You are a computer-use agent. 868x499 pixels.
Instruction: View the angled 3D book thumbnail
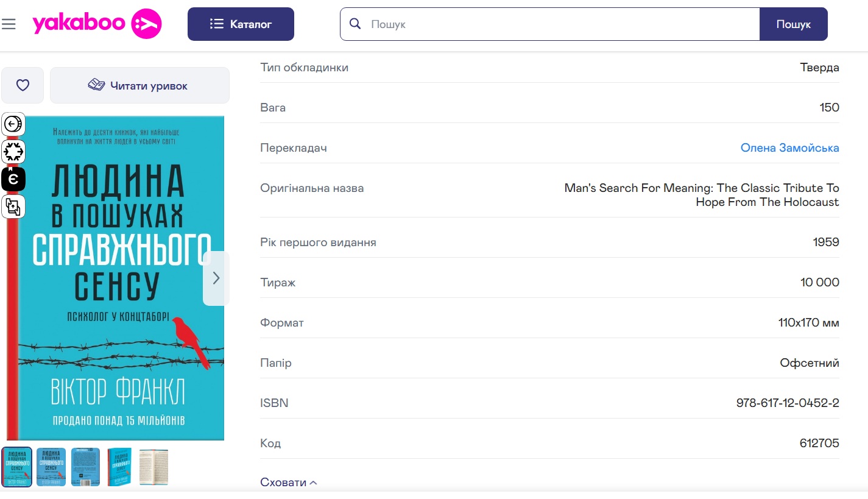pos(119,467)
